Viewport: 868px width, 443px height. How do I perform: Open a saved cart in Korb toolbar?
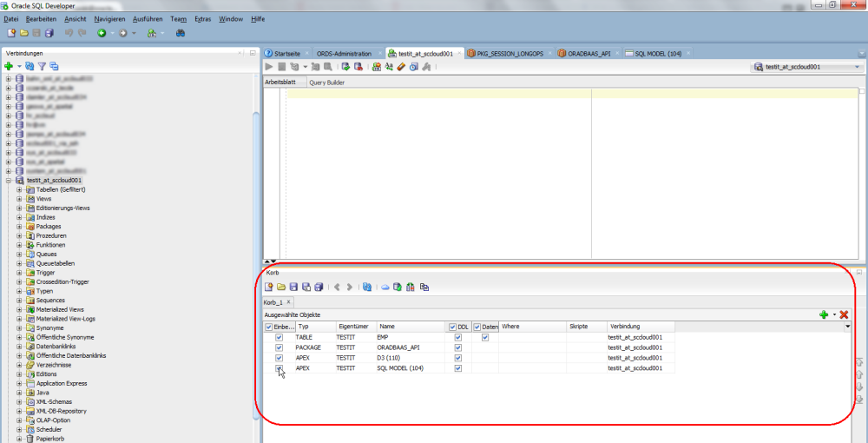tap(281, 287)
